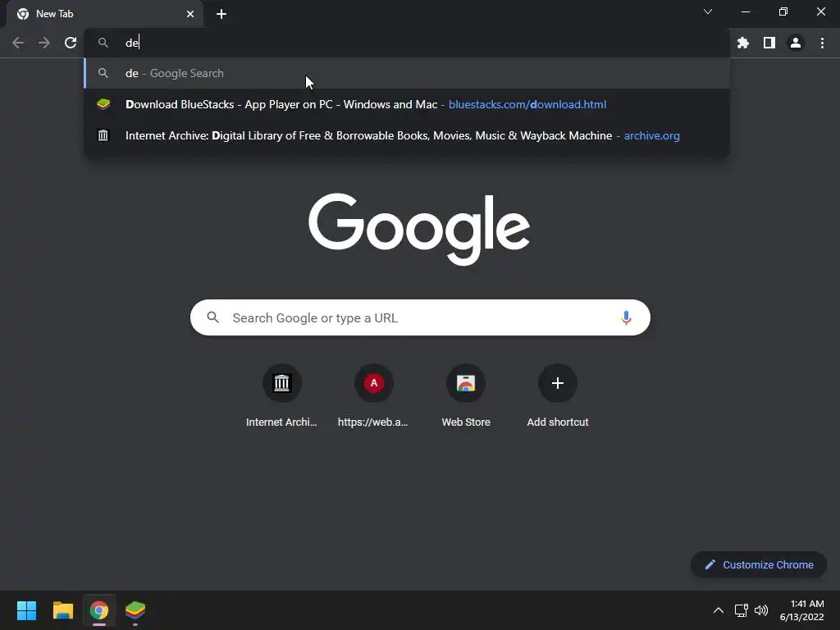
Task: Toggle the side panel icon
Action: [x=769, y=43]
